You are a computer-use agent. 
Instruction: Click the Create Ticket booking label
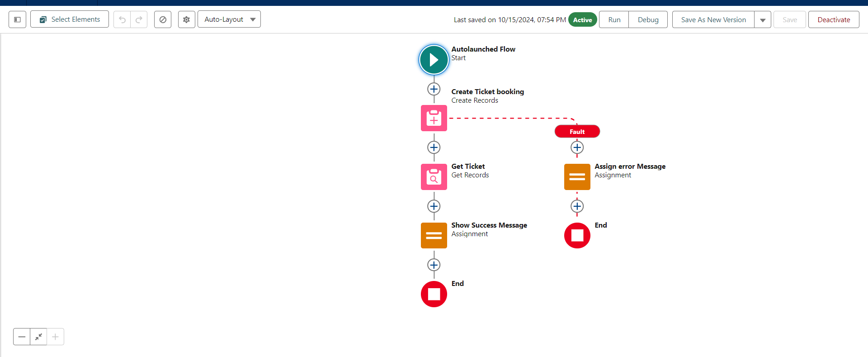point(487,91)
